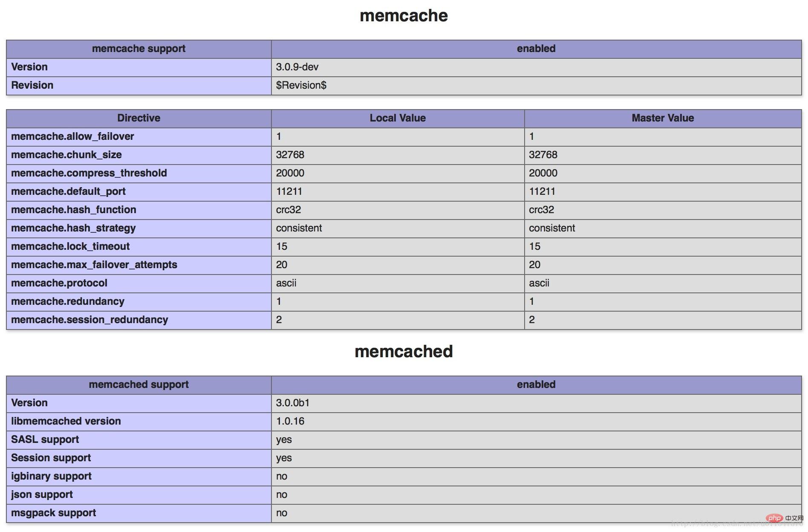Viewport: 808px width, 532px height.
Task: Click the master value for memcache.protocol
Action: tap(539, 283)
